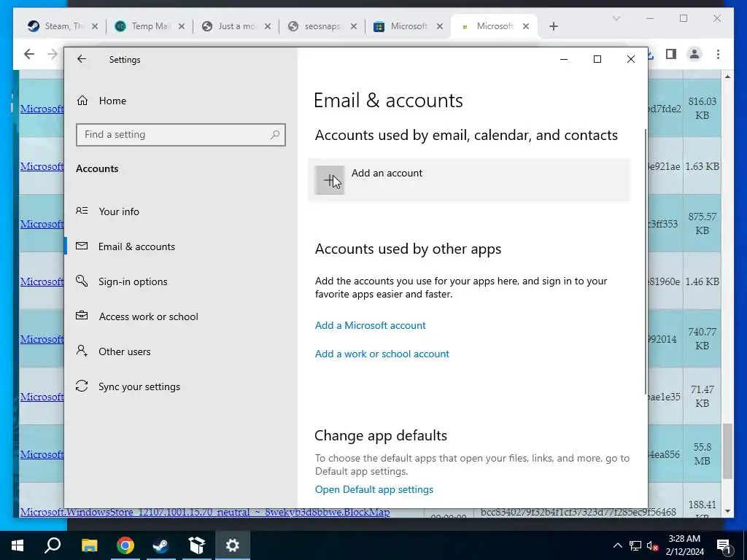Open Default app settings link
747x560 pixels.
pyautogui.click(x=374, y=489)
